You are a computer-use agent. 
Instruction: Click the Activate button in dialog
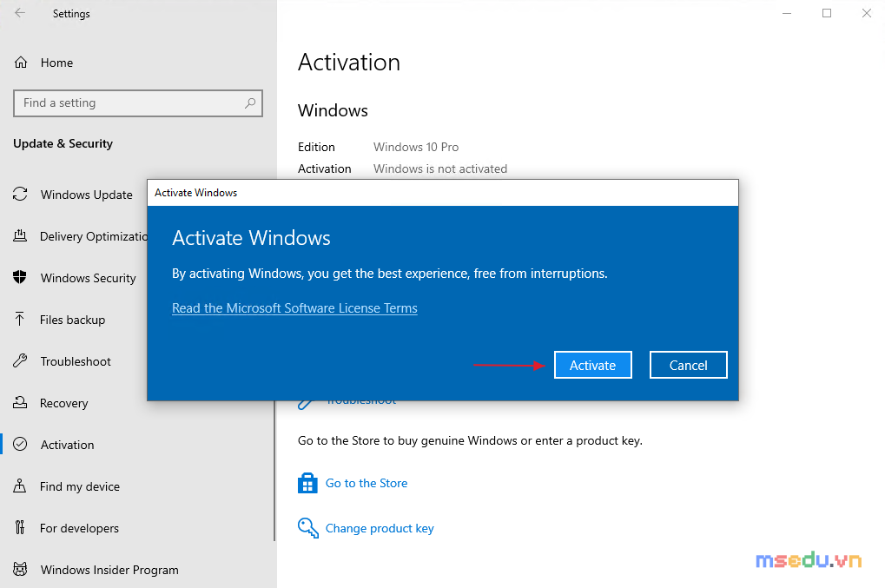click(592, 365)
